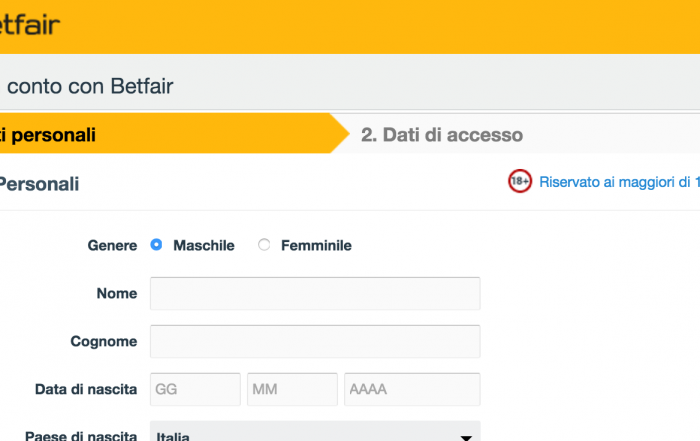Click the dropdown arrow next to Italia

click(466, 437)
